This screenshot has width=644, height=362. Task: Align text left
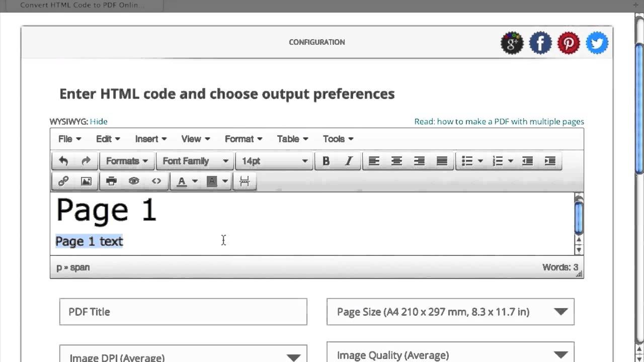[374, 161]
